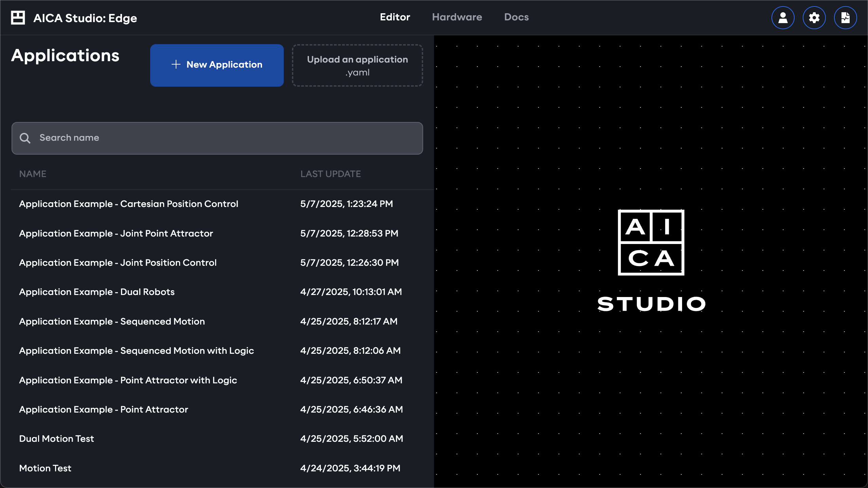Open Application Example - Joint Position Control
868x488 pixels.
pos(118,263)
